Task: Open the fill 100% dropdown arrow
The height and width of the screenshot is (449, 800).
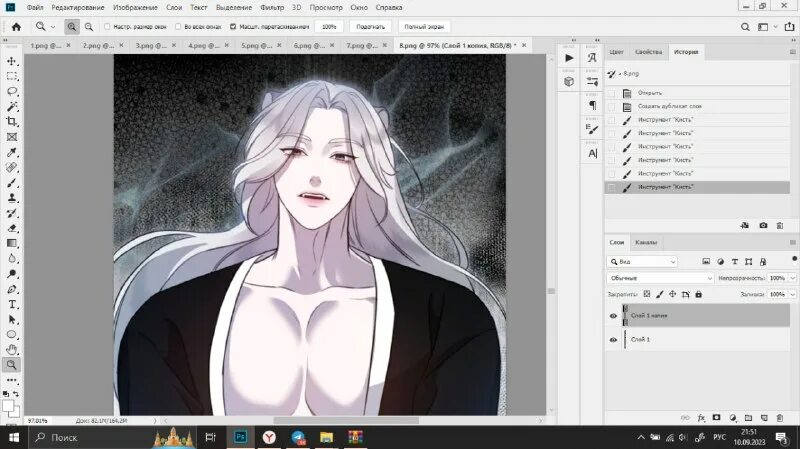Action: coord(792,294)
